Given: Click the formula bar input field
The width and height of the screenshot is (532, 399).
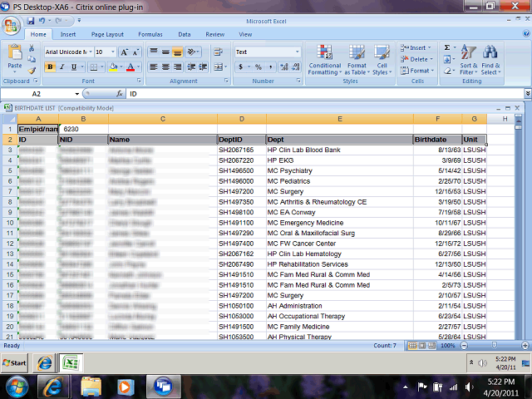Looking at the screenshot, I should click(x=316, y=94).
